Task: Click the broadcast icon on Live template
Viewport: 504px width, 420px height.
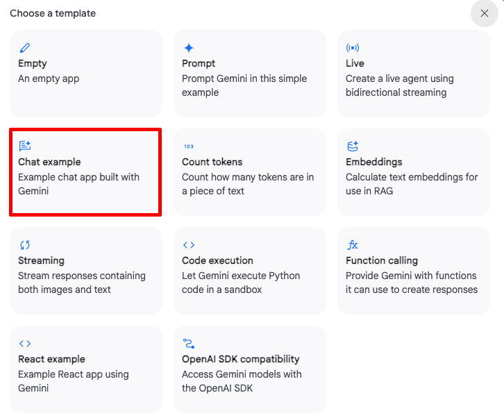Action: click(353, 48)
